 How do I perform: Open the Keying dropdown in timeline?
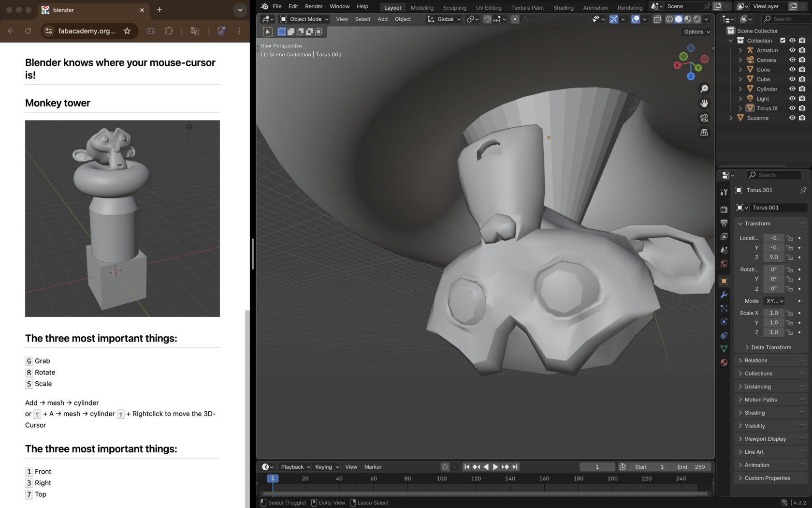coord(327,467)
